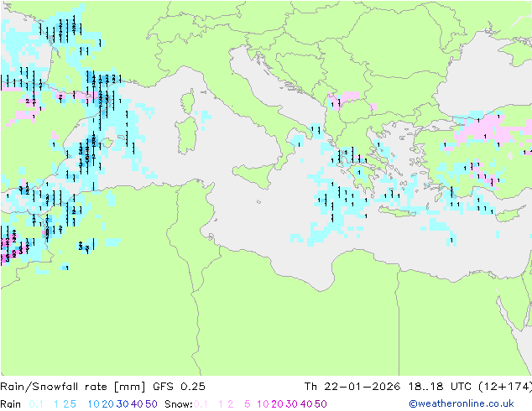This screenshot has width=532, height=411.
Task: Click the "(12+174)" forecast offset text
Action: [x=505, y=387]
